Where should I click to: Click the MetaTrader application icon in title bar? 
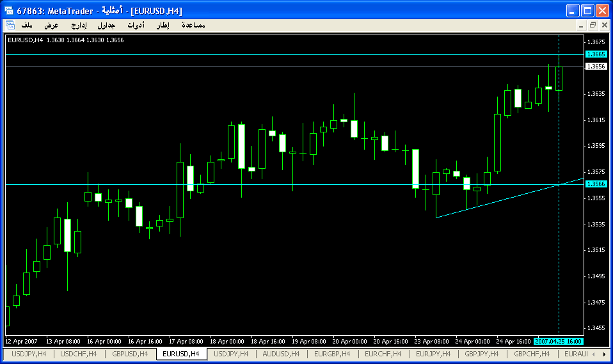8,11
